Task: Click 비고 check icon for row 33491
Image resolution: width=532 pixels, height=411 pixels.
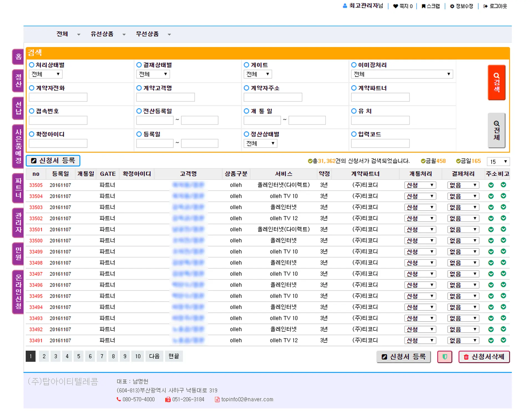Action: point(503,340)
